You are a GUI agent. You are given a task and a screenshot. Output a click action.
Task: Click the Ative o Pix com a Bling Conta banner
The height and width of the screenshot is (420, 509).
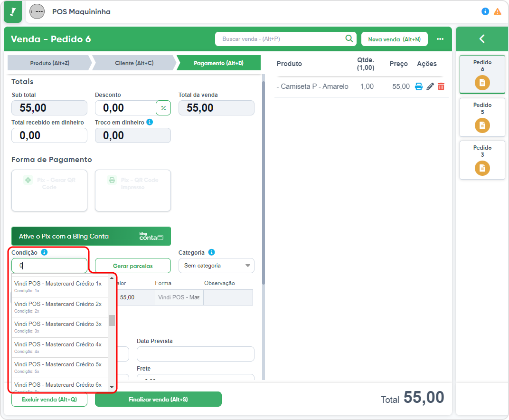(91, 236)
